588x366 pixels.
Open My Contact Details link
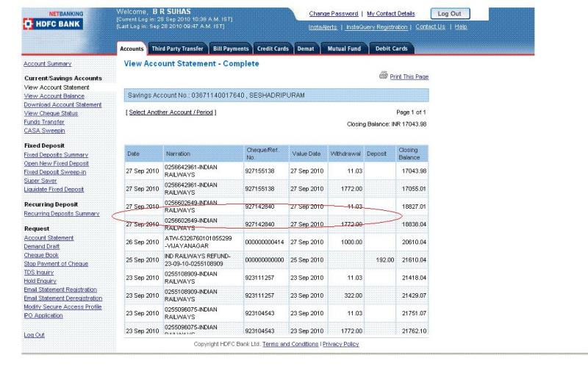[391, 13]
